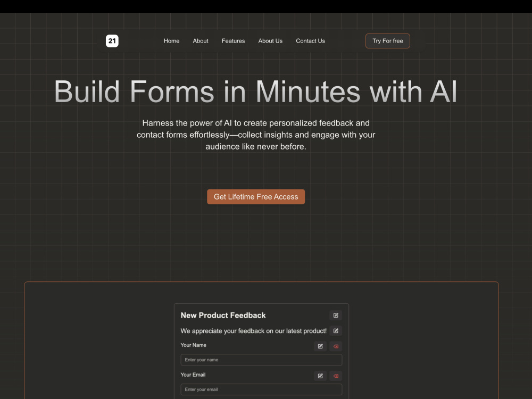Click the Try For free button

[x=387, y=41]
